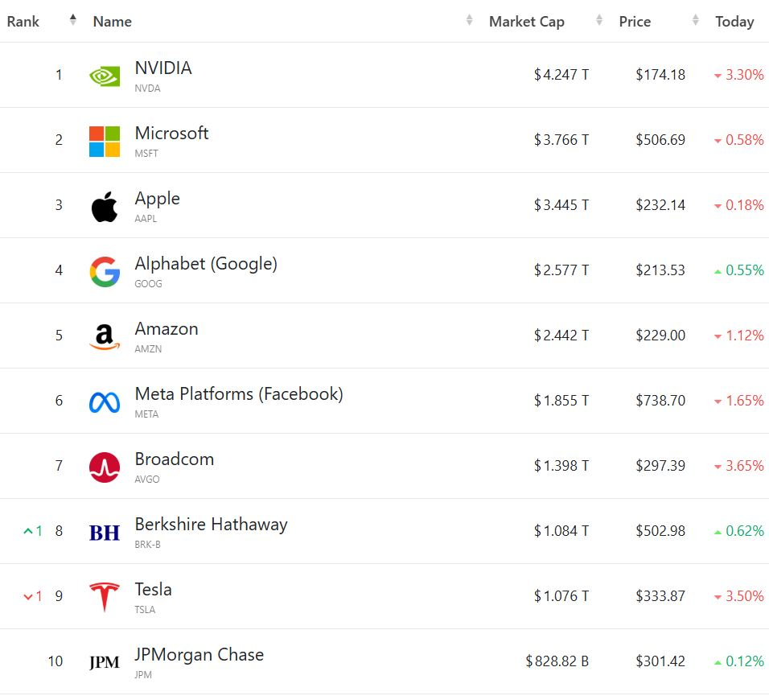Open the Meta Platforms (Facebook) link

[239, 394]
